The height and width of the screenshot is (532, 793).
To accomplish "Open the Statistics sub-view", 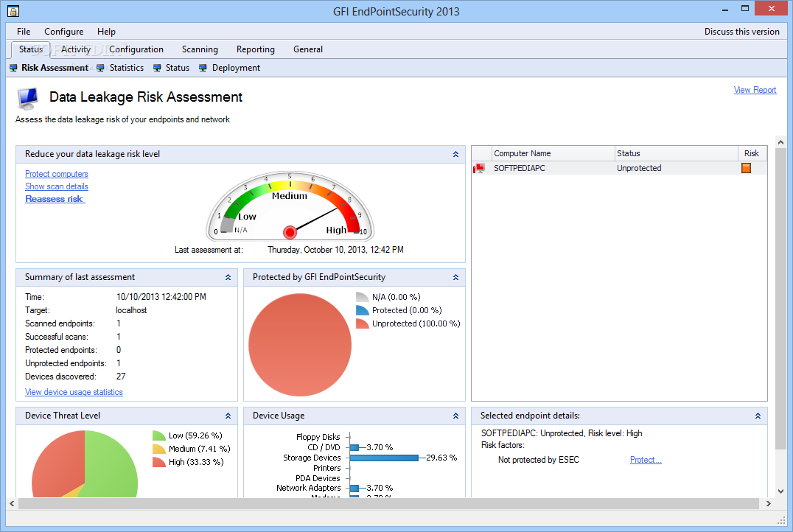I will [127, 68].
